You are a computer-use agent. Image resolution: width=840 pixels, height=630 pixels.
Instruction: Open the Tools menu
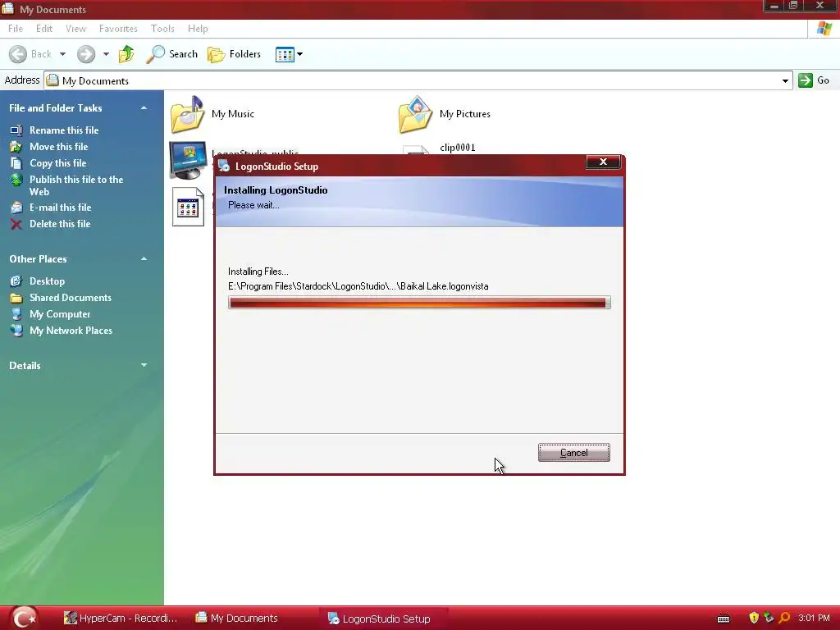pos(162,29)
